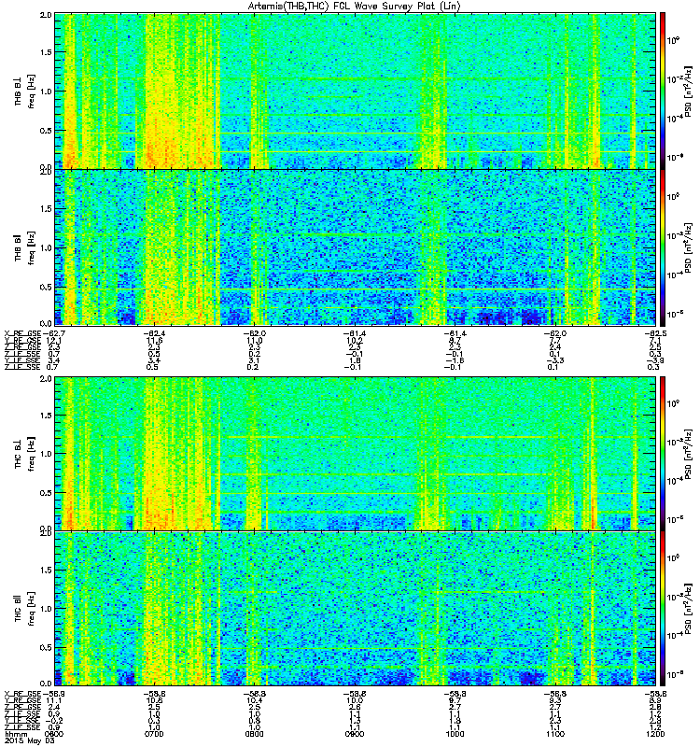Click the hhmm axis unit label

coord(15,735)
